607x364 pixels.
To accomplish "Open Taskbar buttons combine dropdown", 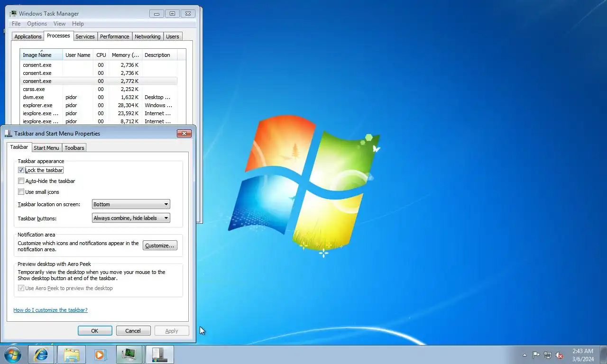I will [x=131, y=218].
